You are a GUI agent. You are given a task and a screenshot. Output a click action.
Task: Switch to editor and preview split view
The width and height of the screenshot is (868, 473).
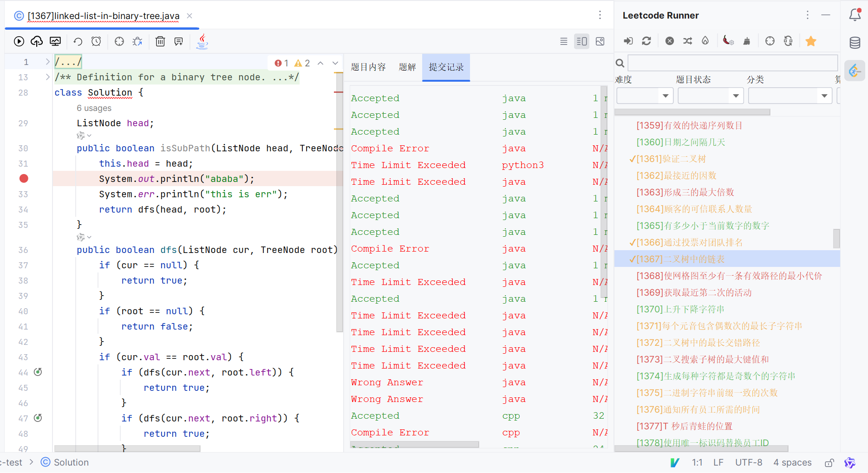(x=581, y=41)
